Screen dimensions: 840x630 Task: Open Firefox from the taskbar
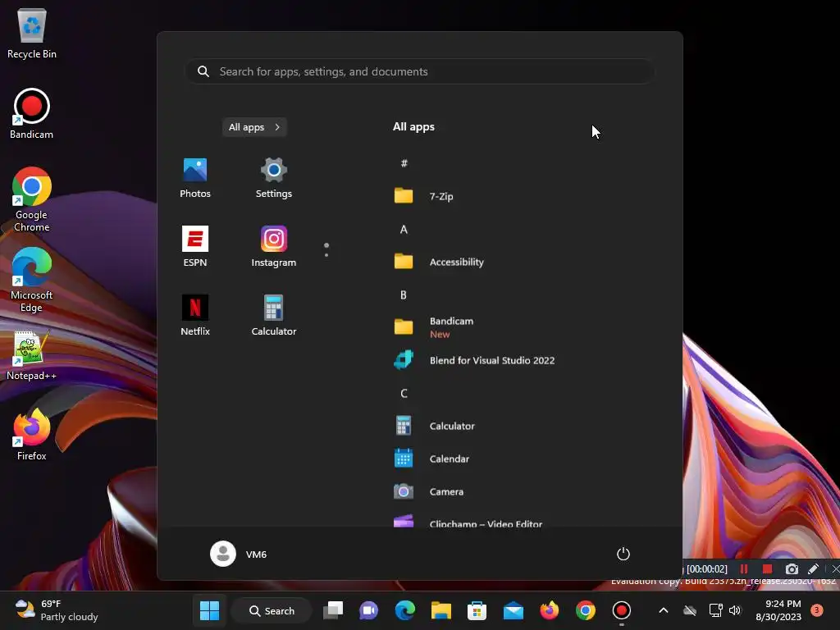tap(549, 610)
